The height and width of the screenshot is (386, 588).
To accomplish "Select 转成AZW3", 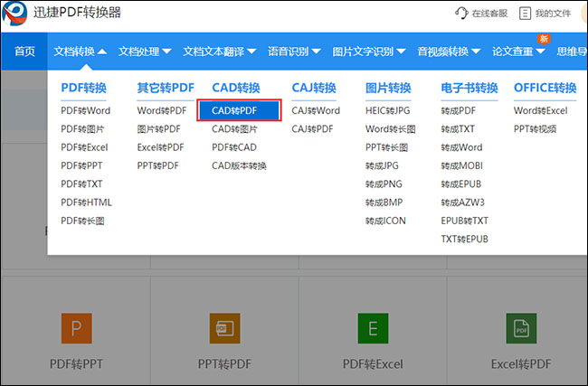I will (x=463, y=202).
